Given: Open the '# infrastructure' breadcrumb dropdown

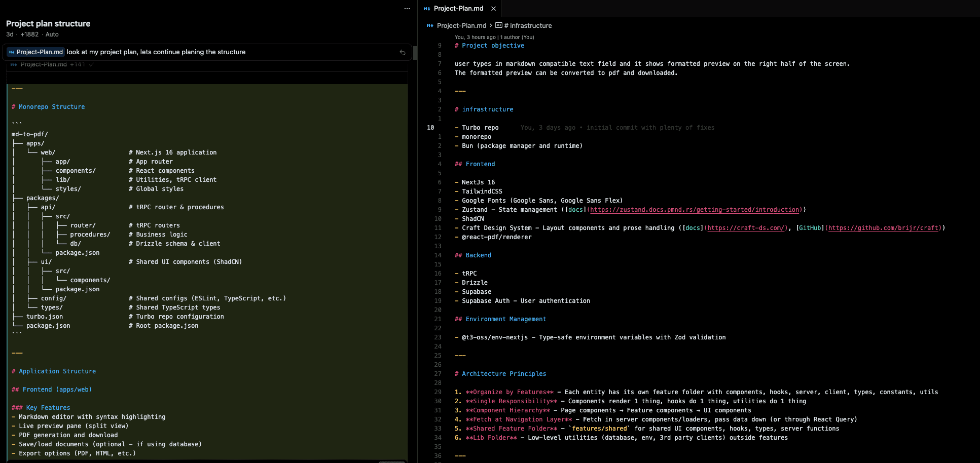Looking at the screenshot, I should click(x=528, y=25).
